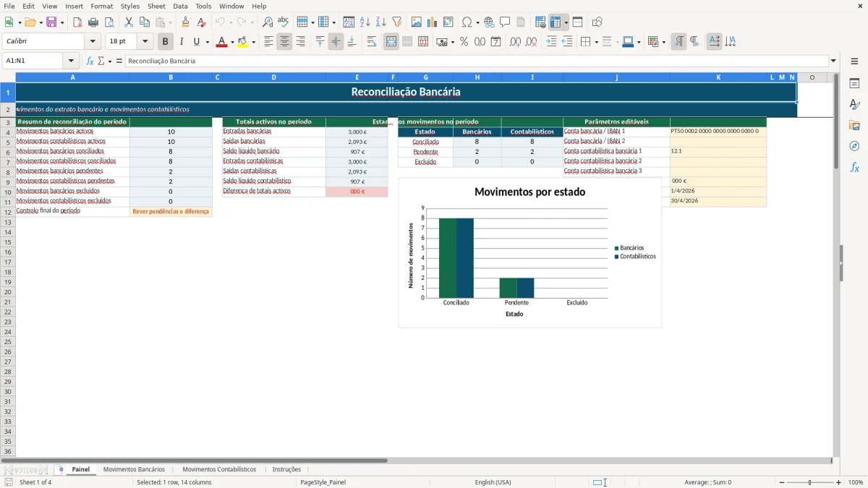Viewport: 868px width, 488px height.
Task: Toggle Italic formatting
Action: [x=182, y=42]
